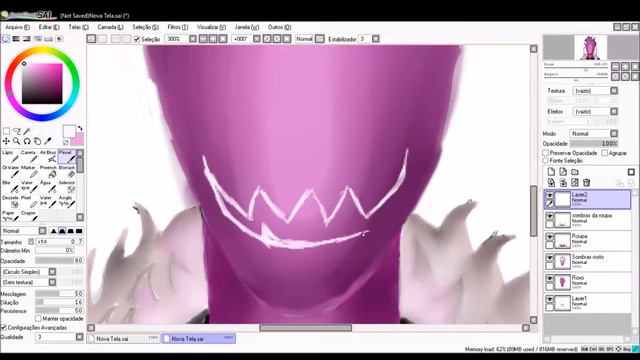The image size is (640, 360).
Task: Open the Arquivo menu
Action: 17,27
